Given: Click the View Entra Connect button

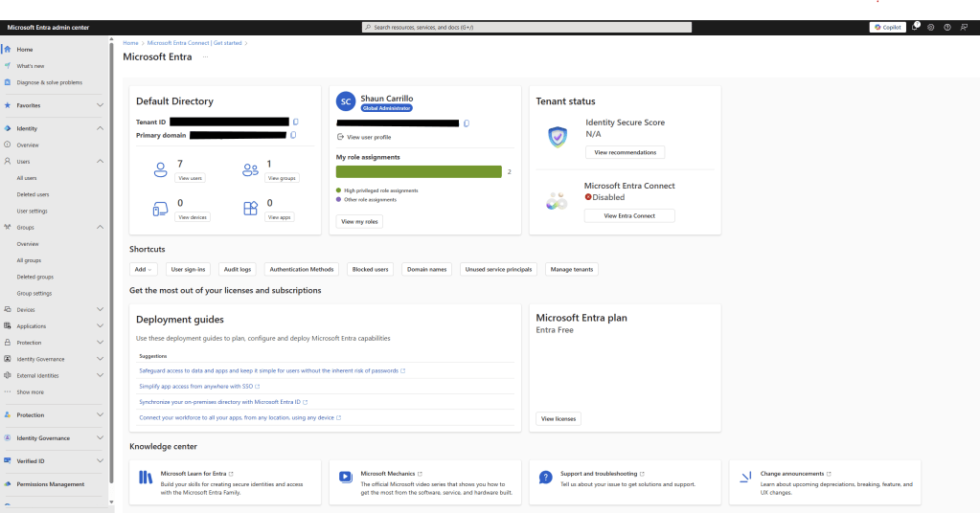Looking at the screenshot, I should click(x=629, y=215).
